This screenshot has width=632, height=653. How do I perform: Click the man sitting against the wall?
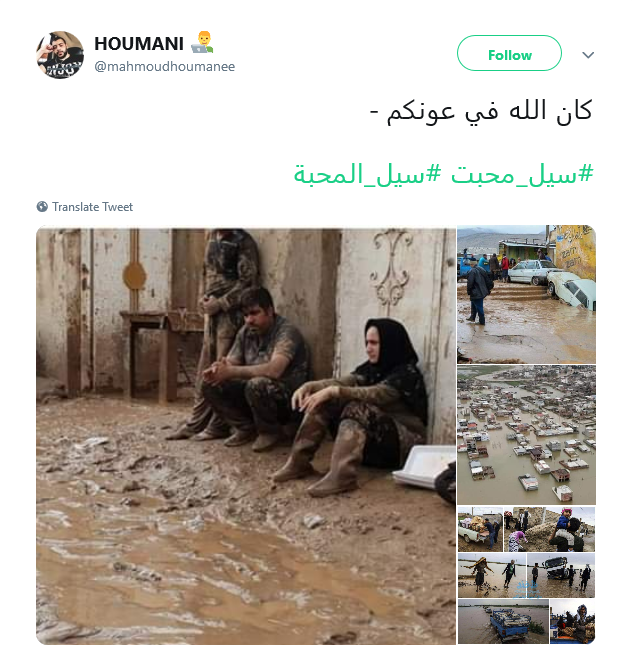tap(256, 368)
